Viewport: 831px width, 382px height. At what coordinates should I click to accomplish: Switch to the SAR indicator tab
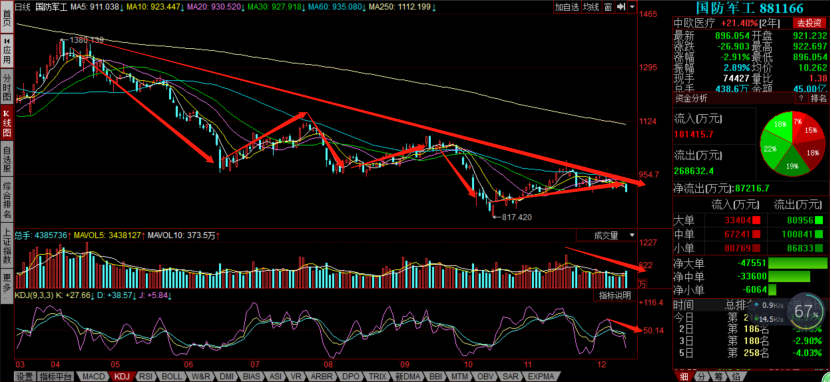(x=510, y=377)
